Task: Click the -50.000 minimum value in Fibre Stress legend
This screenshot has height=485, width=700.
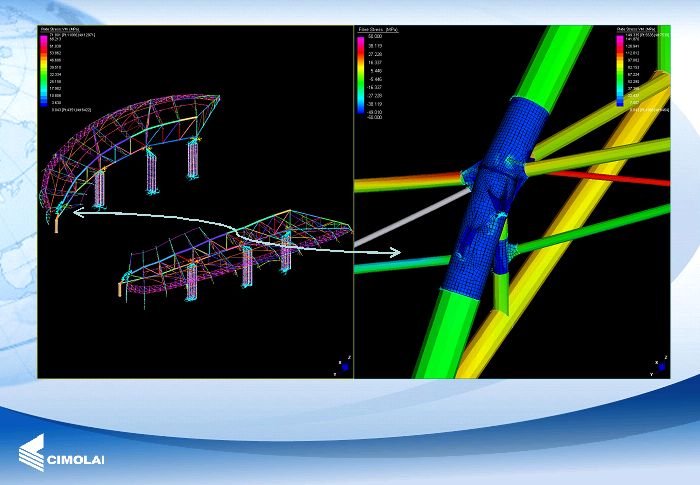Action: tap(377, 116)
